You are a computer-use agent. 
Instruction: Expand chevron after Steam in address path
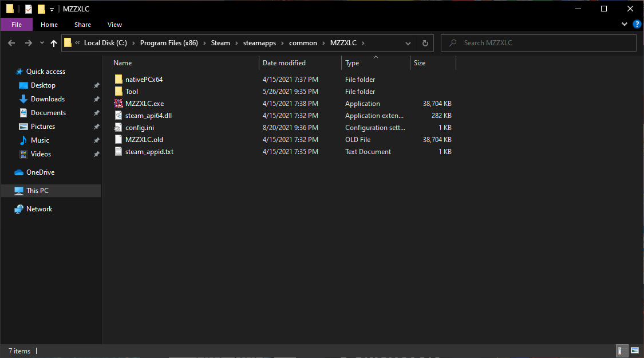[x=236, y=43]
